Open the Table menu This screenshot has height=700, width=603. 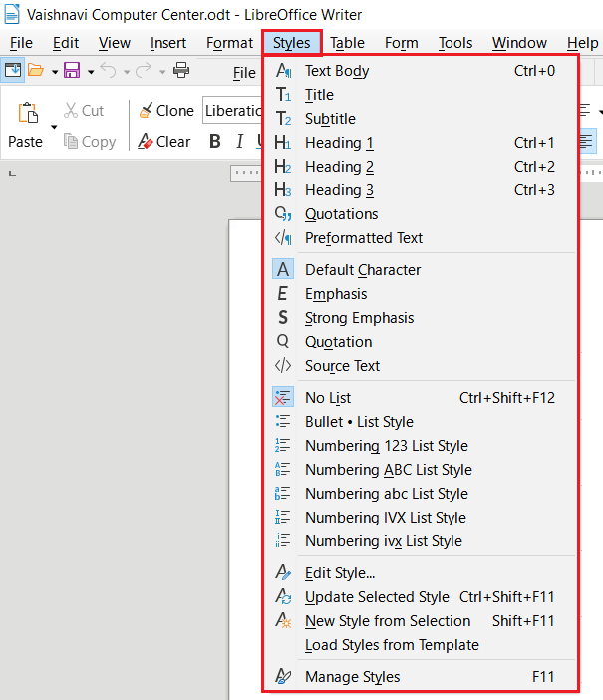(347, 43)
